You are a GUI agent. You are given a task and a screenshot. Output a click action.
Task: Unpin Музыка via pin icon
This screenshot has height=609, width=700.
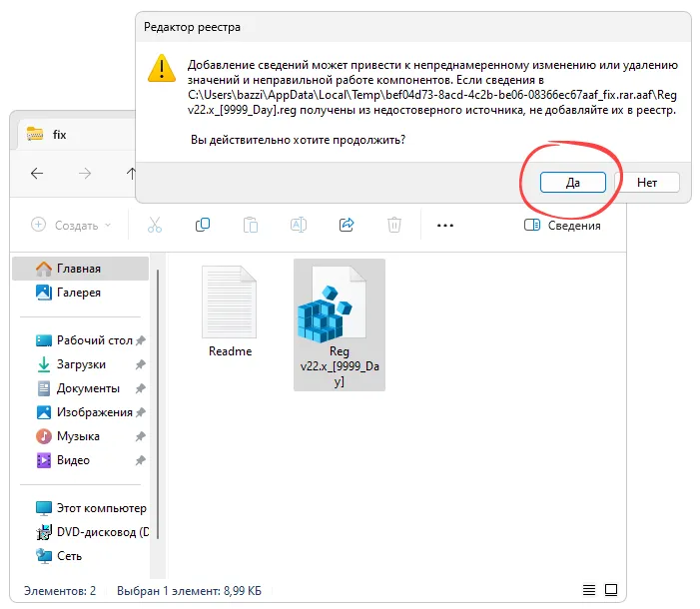point(141,436)
